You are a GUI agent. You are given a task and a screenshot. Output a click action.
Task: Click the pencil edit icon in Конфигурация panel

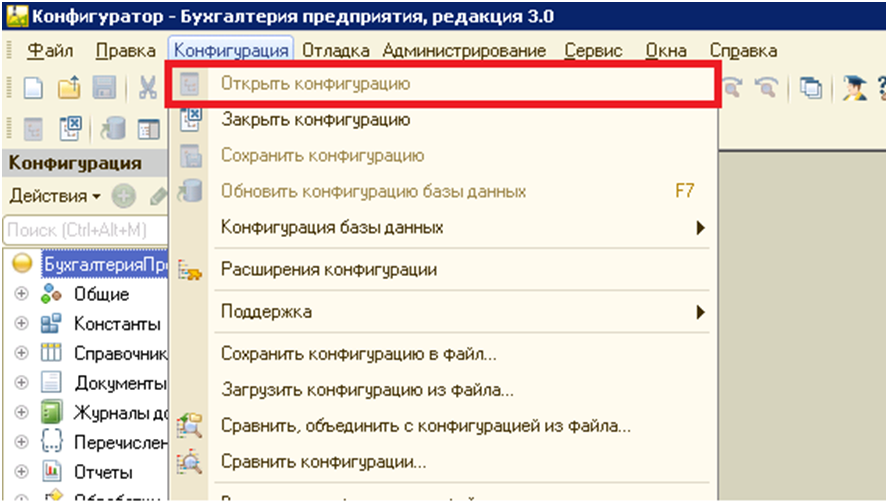(159, 197)
